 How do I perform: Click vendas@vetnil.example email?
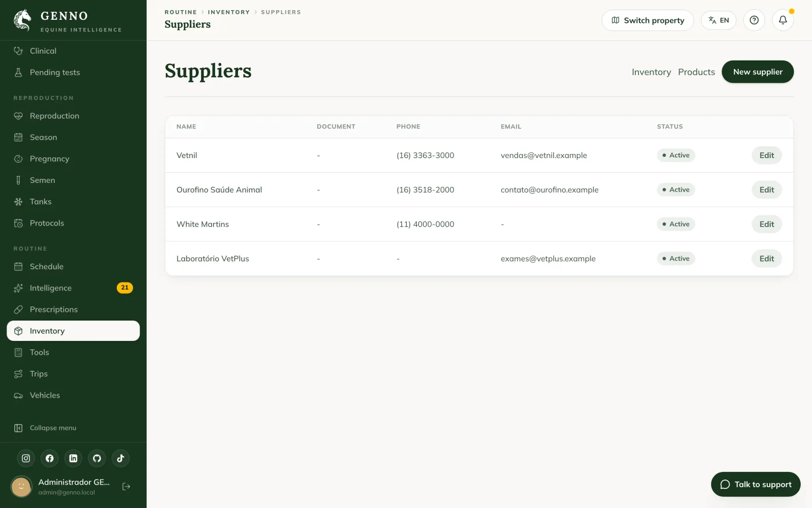coord(544,155)
